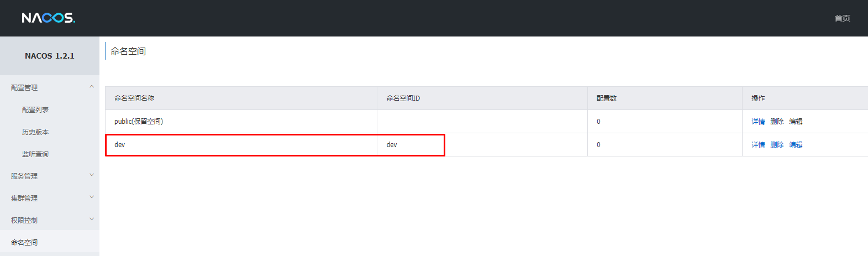Image resolution: width=868 pixels, height=256 pixels.
Task: Collapse the 配置管理 menu chevron
Action: (92, 87)
